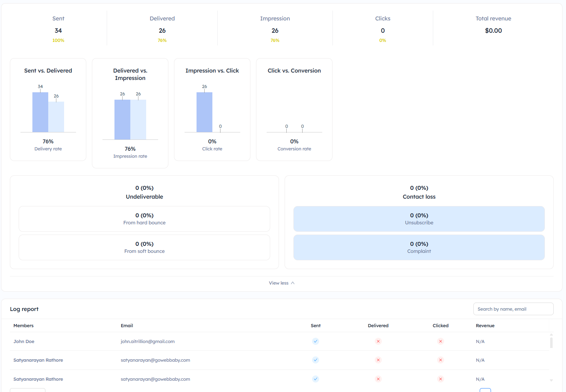566x392 pixels.
Task: Click the From hard bounce box
Action: [x=144, y=219]
